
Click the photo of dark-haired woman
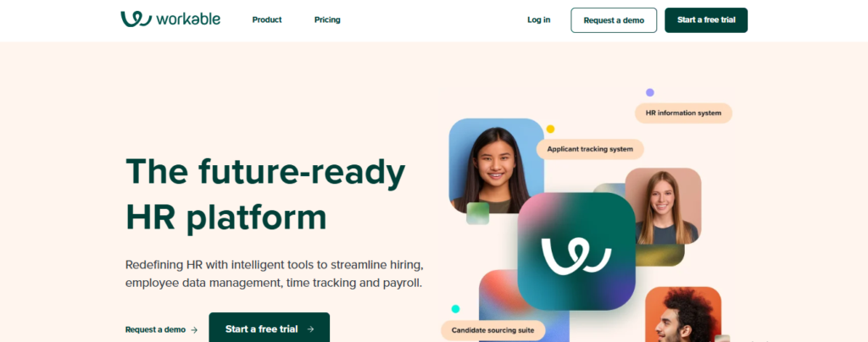pos(496,166)
